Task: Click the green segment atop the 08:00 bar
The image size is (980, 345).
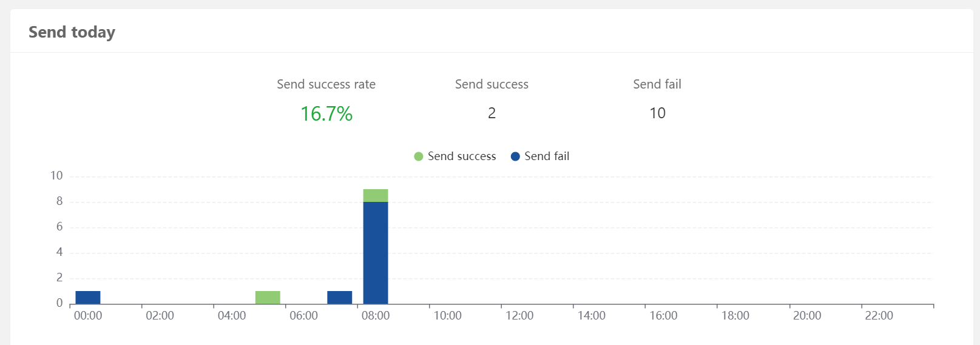Action: (x=376, y=195)
